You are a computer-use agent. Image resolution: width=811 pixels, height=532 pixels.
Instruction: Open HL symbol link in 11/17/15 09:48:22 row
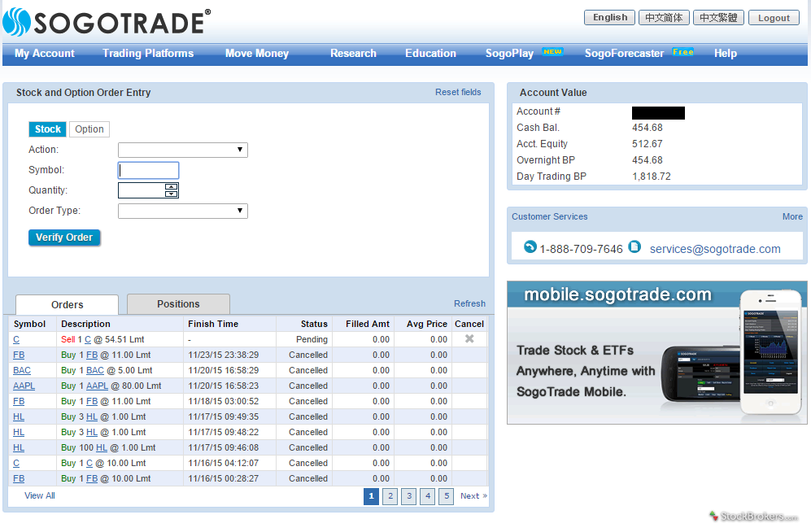tap(19, 432)
